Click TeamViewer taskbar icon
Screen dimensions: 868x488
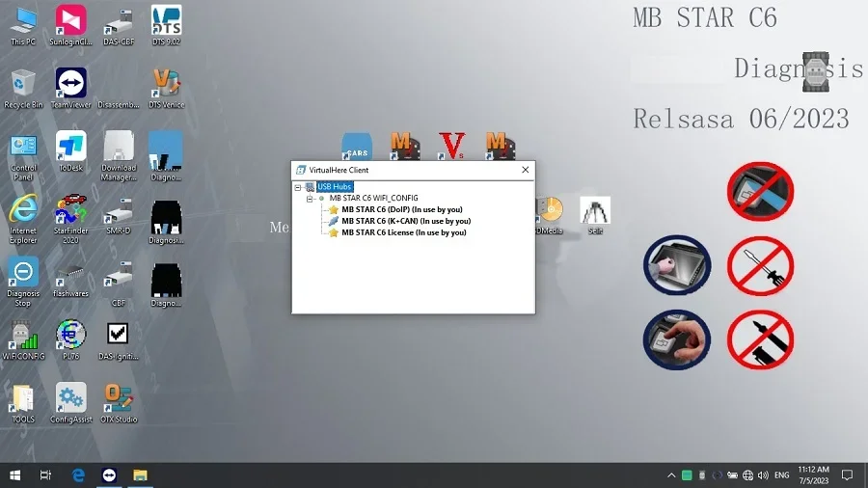click(109, 475)
